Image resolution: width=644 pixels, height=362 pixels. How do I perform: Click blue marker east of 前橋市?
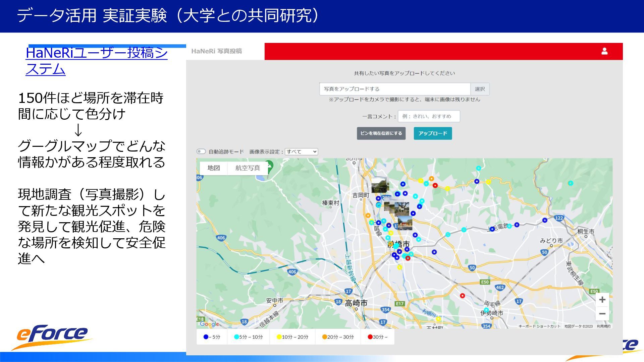pos(434,252)
